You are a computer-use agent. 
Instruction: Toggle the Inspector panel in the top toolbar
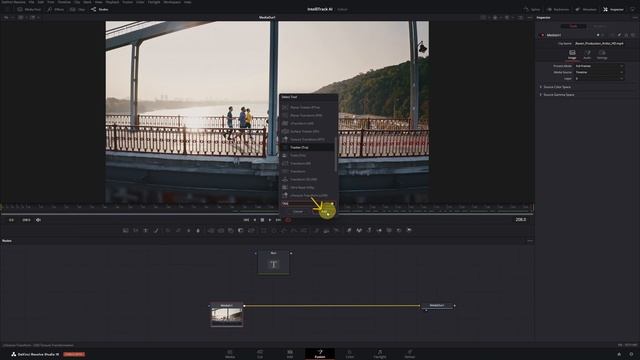pyautogui.click(x=613, y=9)
